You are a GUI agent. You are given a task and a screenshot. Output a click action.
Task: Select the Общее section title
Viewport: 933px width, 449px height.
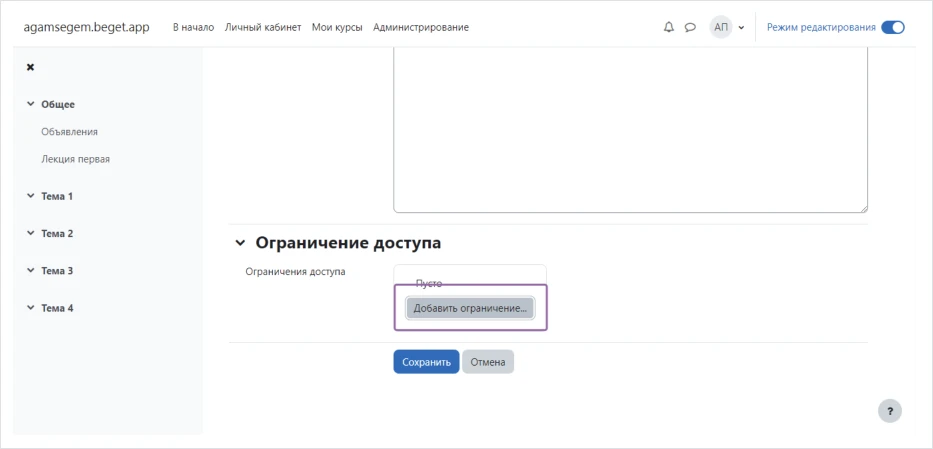click(x=58, y=105)
